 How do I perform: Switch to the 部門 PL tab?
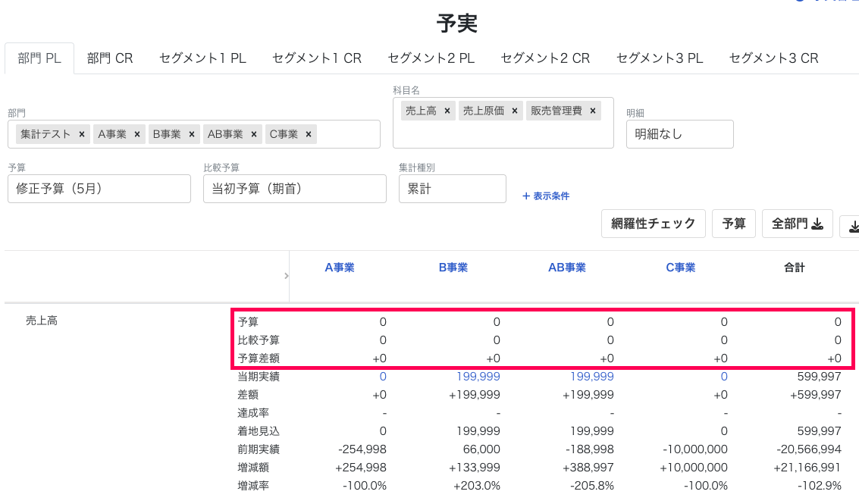point(39,58)
